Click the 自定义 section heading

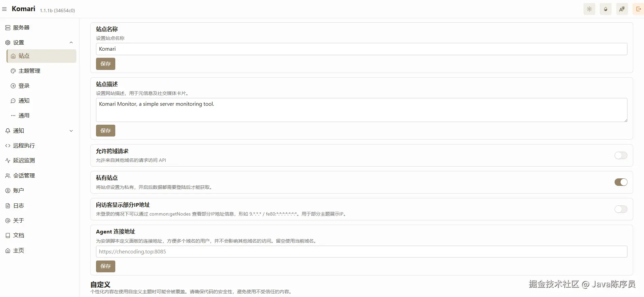(100, 284)
